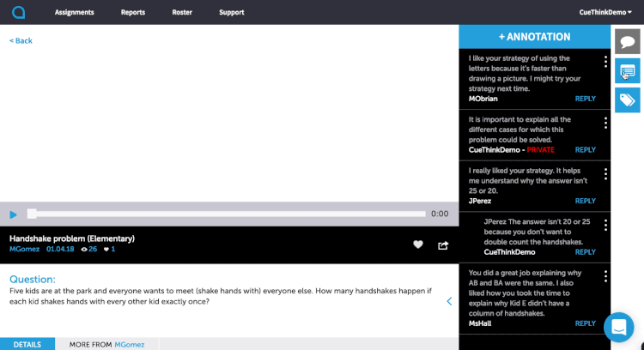
Task: Open the Support menu
Action: pyautogui.click(x=232, y=12)
